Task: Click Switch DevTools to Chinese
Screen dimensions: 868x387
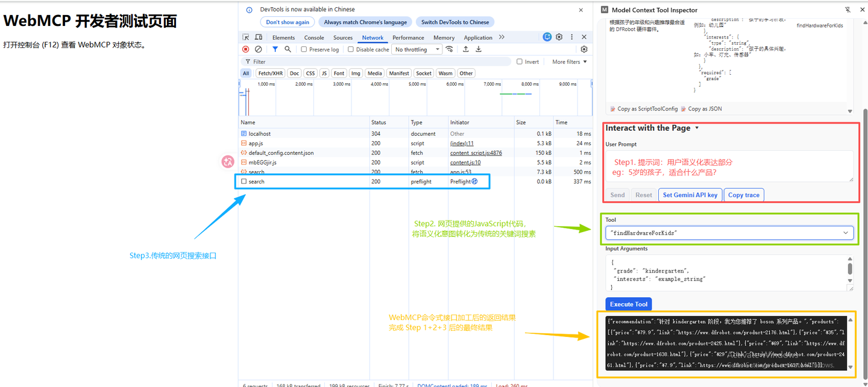Action: coord(455,22)
